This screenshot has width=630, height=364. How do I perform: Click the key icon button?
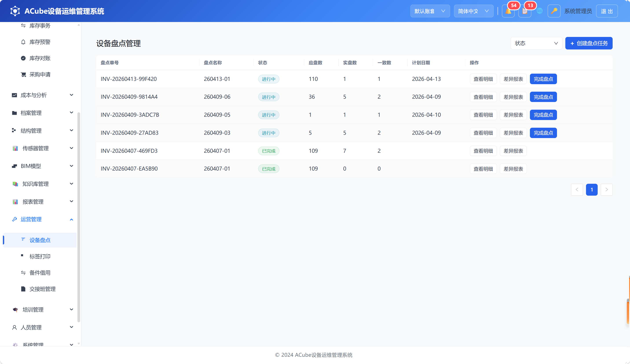[x=554, y=11]
